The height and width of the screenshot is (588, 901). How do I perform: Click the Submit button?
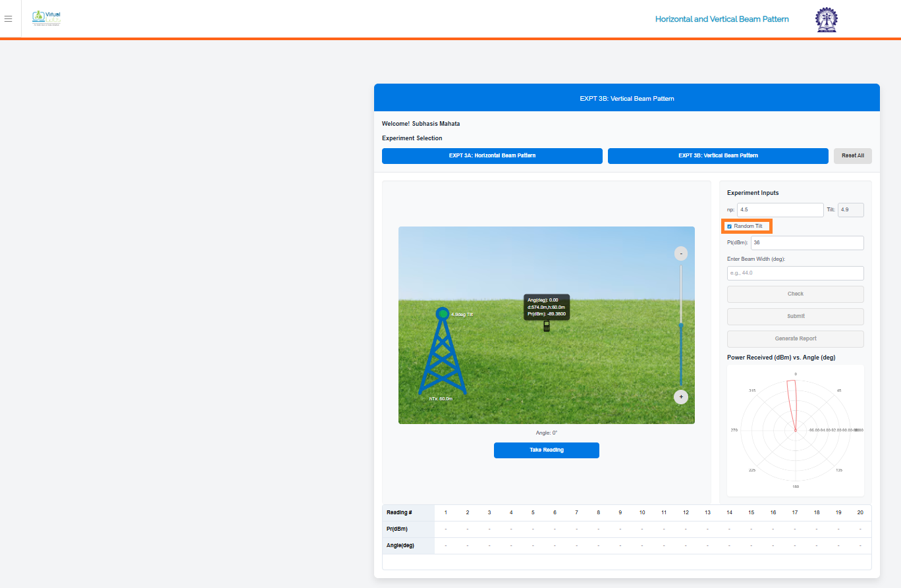pyautogui.click(x=795, y=316)
